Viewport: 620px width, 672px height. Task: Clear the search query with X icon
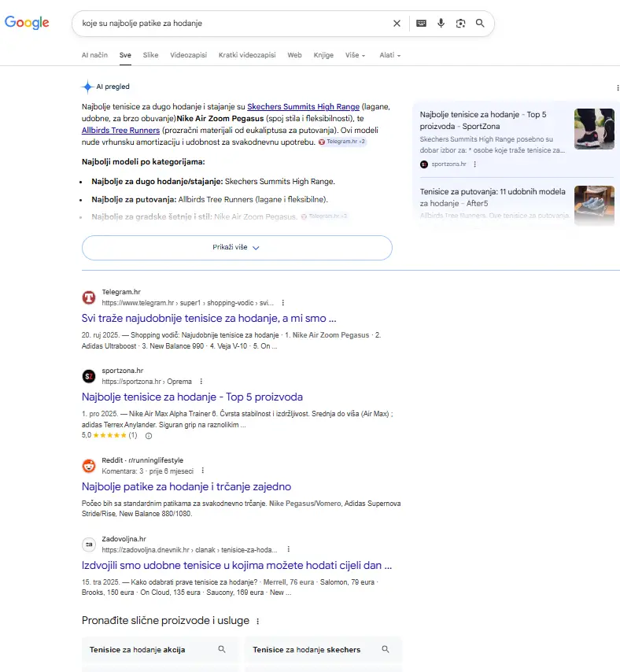click(397, 24)
